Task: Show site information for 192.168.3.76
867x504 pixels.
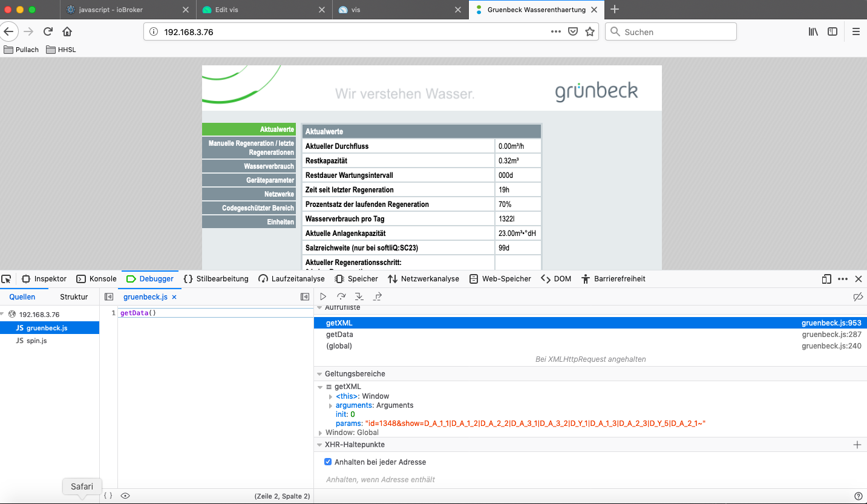Action: (x=153, y=32)
